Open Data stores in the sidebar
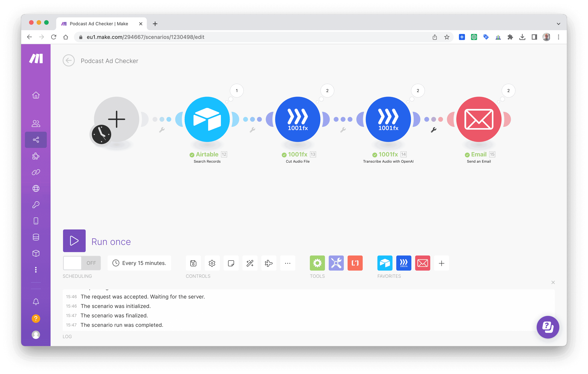 [x=36, y=237]
